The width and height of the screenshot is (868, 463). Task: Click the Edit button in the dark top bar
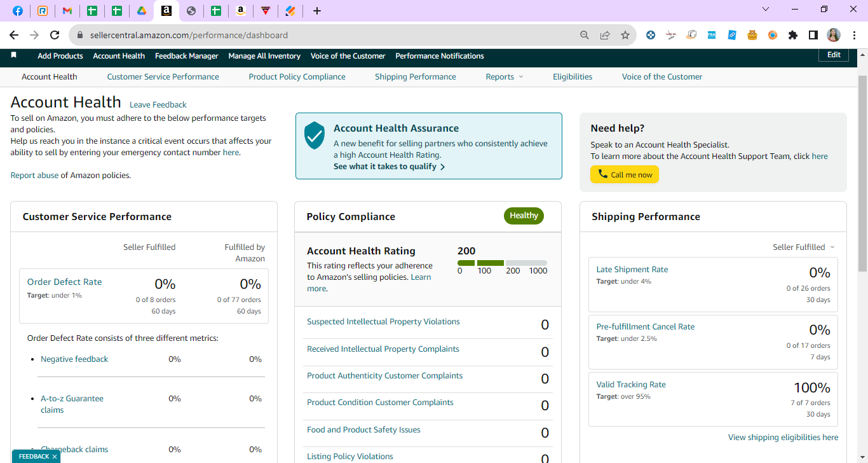tap(834, 55)
